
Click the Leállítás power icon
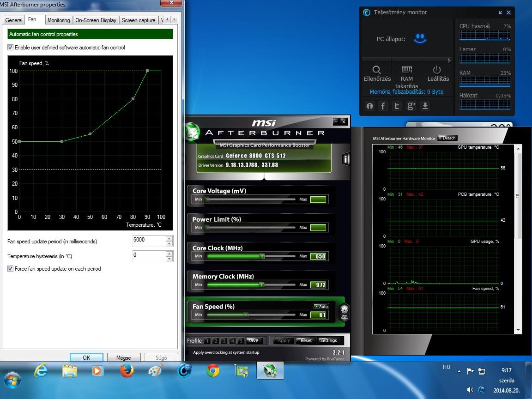[437, 70]
